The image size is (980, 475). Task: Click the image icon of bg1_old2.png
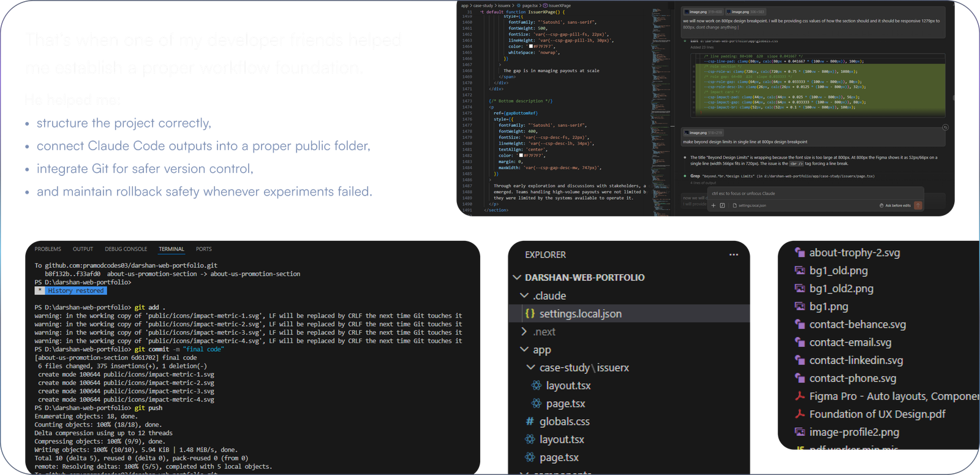coord(799,288)
